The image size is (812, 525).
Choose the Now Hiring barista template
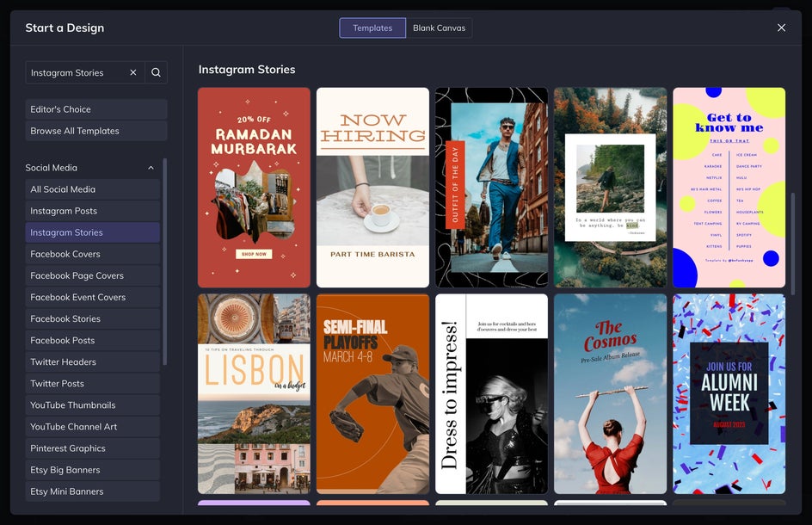click(372, 188)
